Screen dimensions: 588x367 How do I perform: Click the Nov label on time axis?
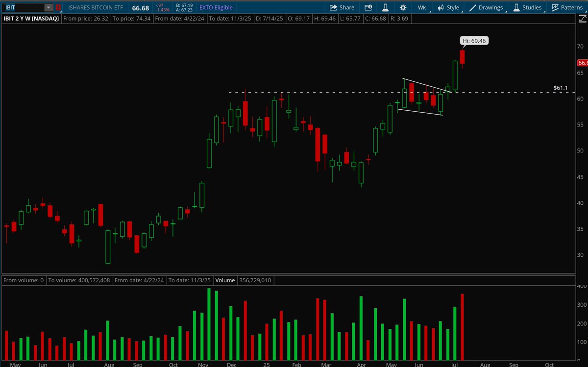pyautogui.click(x=204, y=364)
